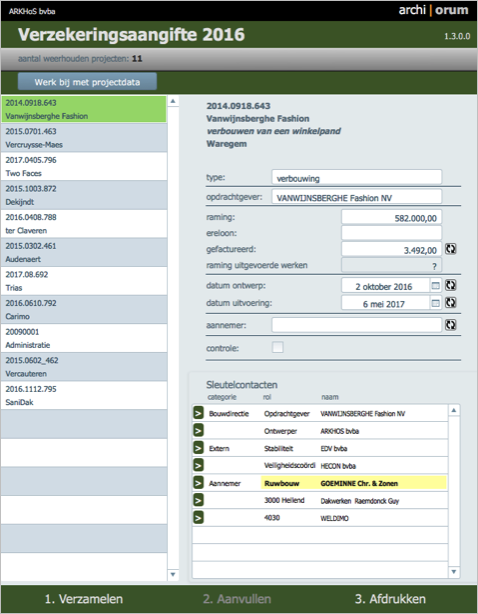Click the archi|orum logo
Image resolution: width=478 pixels, height=614 pixels.
coord(433,10)
